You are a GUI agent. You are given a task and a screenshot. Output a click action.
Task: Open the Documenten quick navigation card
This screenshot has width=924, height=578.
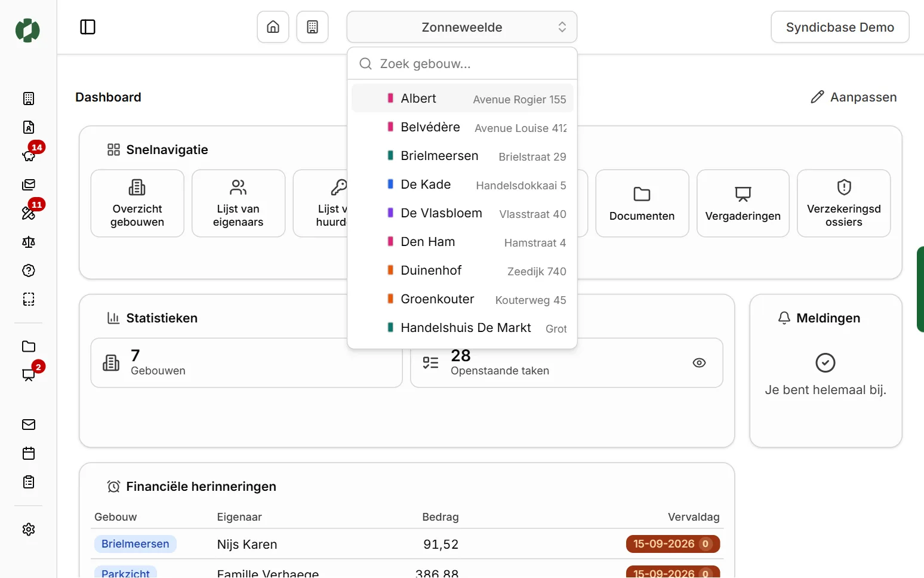click(642, 204)
